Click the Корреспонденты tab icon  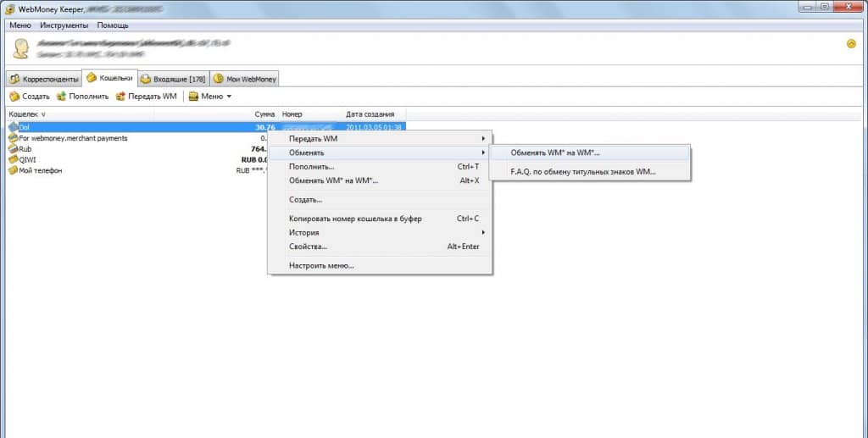tap(15, 79)
